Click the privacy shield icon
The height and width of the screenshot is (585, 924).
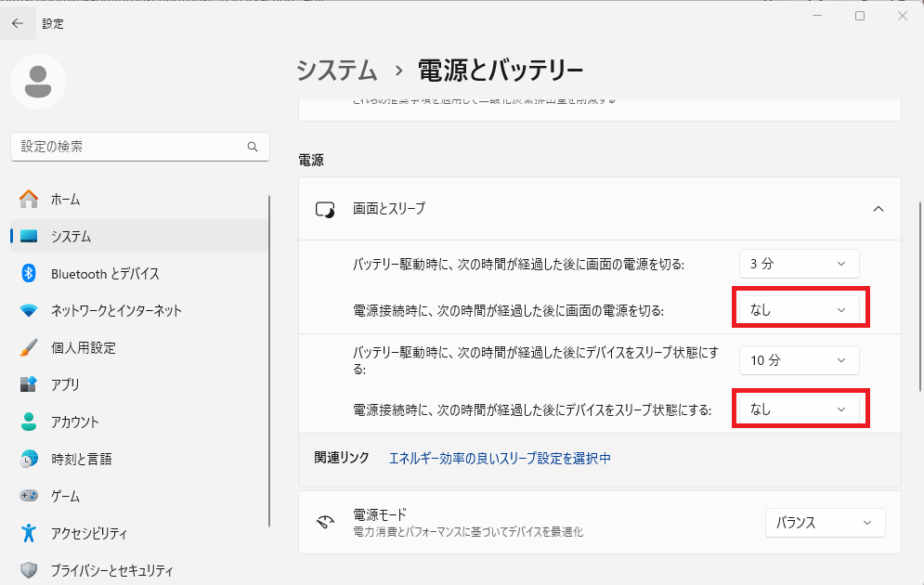pyautogui.click(x=28, y=570)
